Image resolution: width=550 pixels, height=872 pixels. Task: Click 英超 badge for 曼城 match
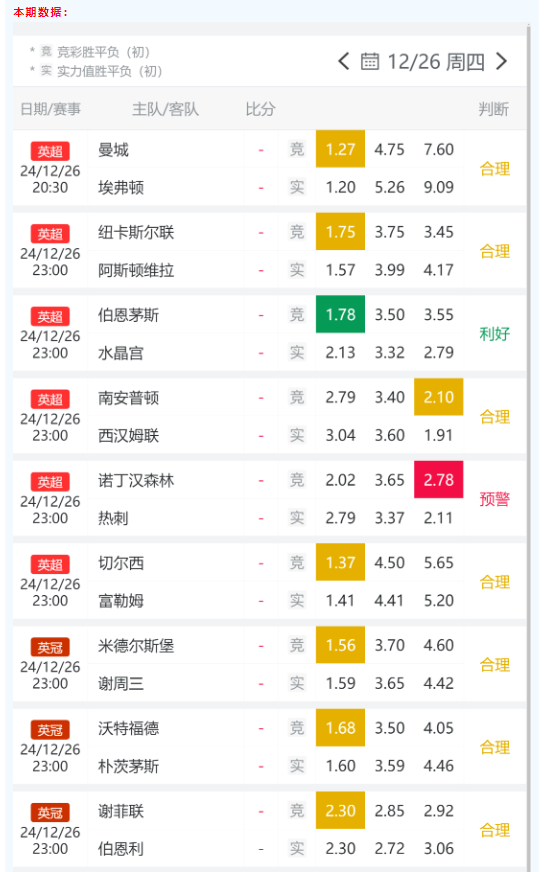(x=50, y=151)
